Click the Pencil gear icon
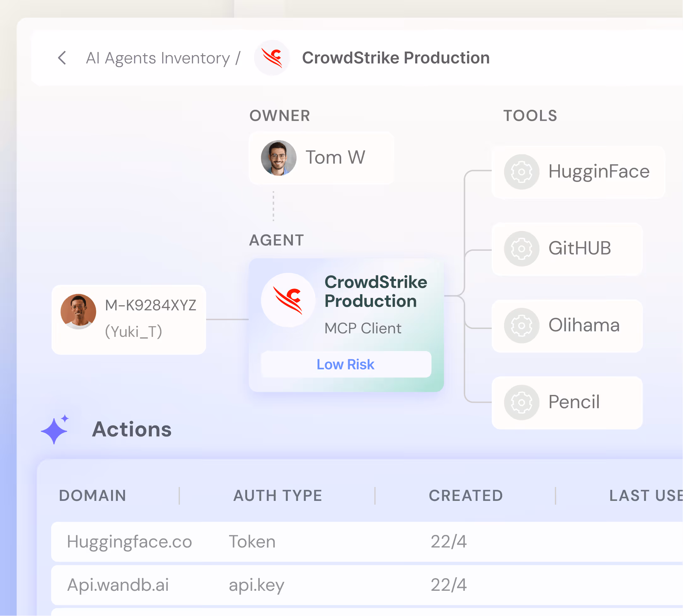The height and width of the screenshot is (616, 683). (x=521, y=402)
